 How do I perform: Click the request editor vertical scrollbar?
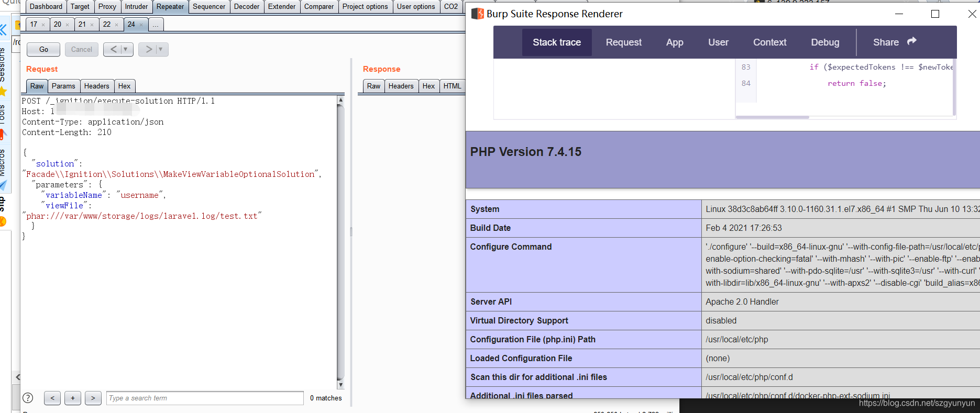pos(340,242)
